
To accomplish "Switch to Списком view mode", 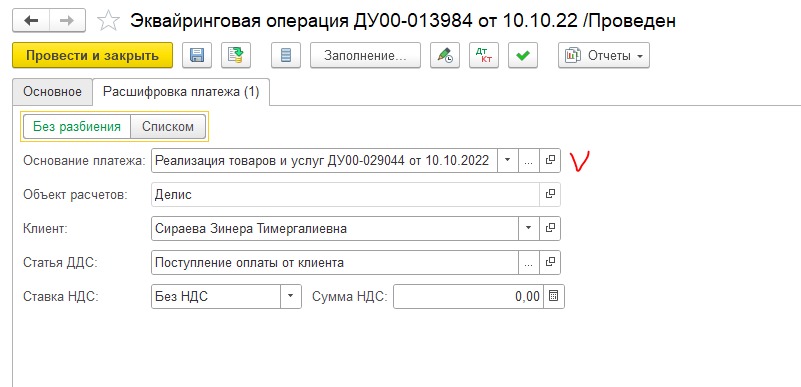I will [168, 126].
